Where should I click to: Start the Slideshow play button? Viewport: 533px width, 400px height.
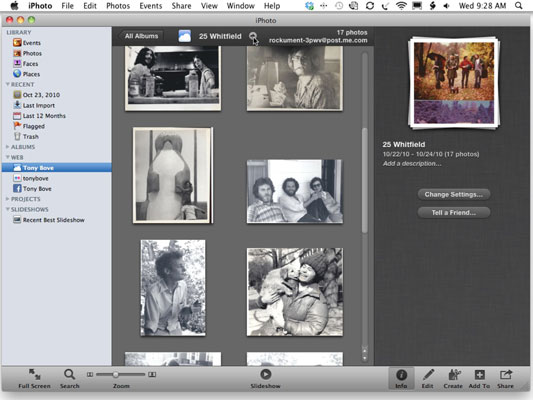(265, 374)
